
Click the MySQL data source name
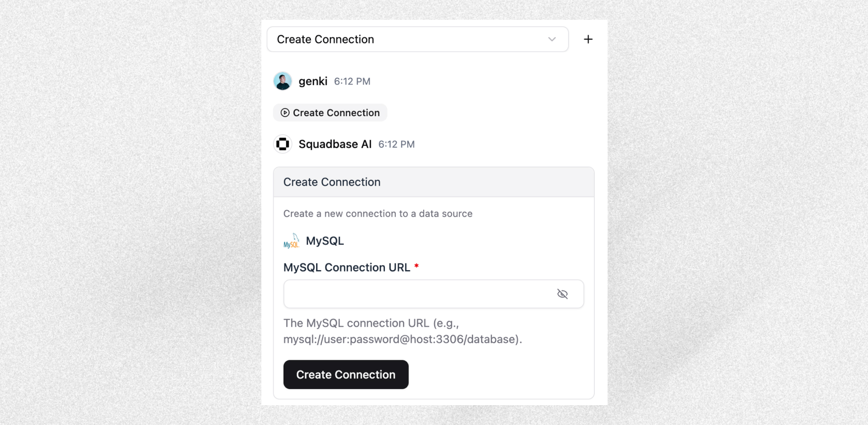325,241
